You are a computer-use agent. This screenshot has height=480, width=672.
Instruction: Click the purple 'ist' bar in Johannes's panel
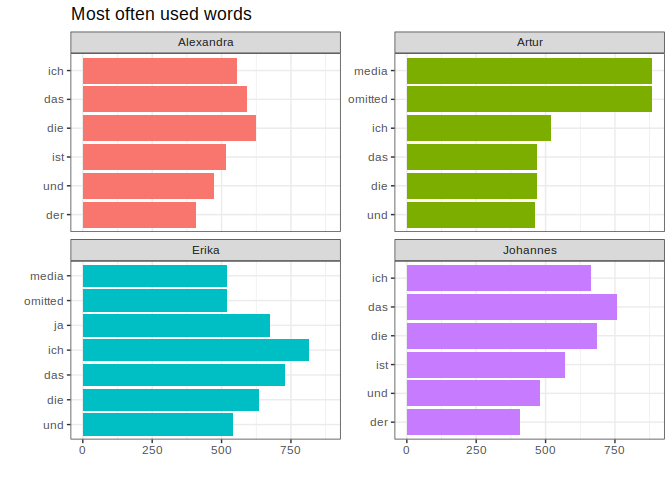[485, 365]
